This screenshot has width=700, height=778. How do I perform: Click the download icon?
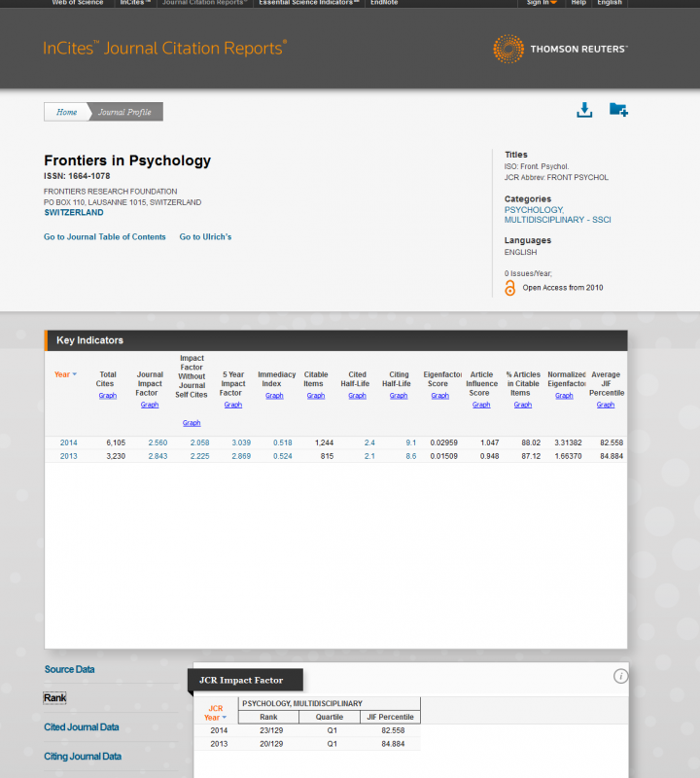(584, 110)
